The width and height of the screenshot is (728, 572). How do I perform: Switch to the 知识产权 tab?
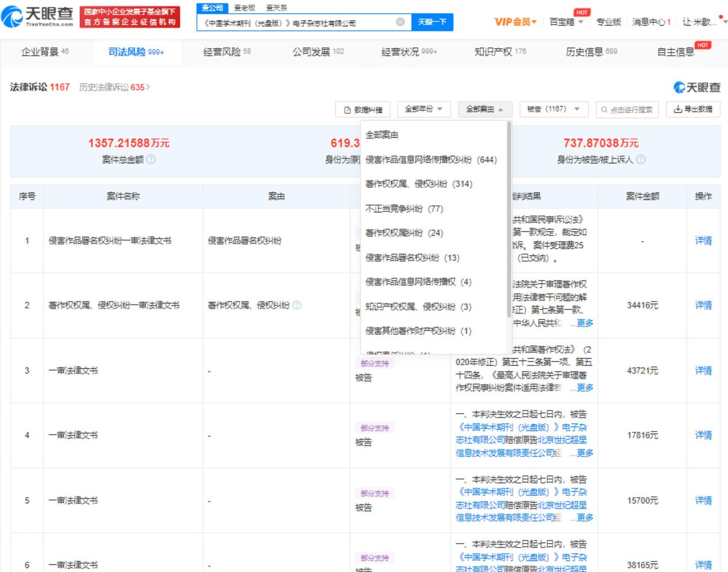(500, 52)
